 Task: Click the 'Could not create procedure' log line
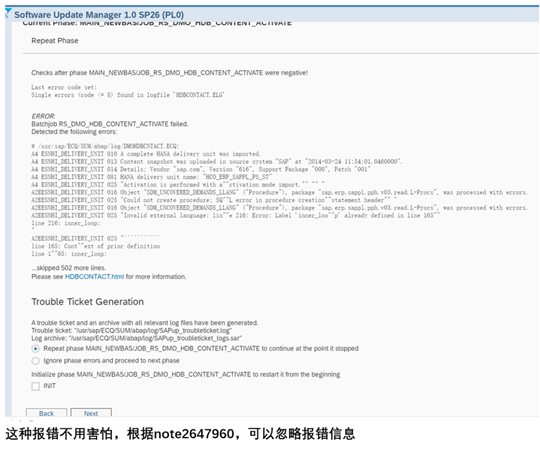214,200
